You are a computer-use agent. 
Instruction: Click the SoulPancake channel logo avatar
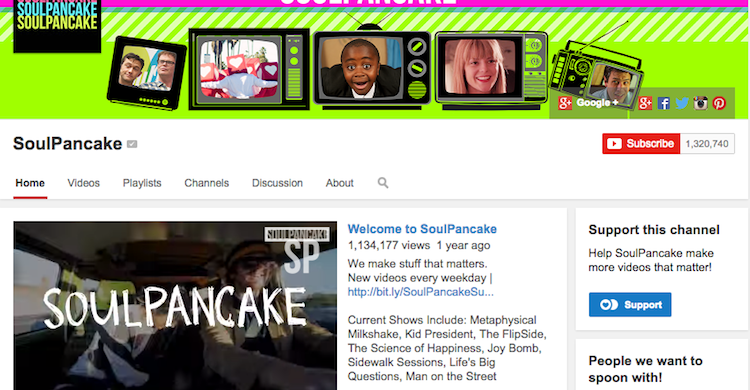(57, 25)
